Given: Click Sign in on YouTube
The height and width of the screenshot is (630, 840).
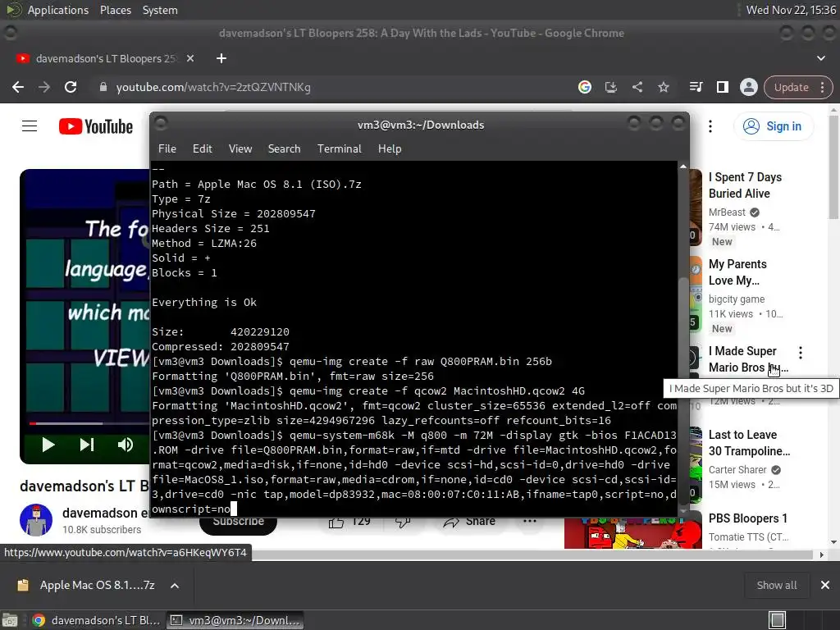Looking at the screenshot, I should (773, 126).
